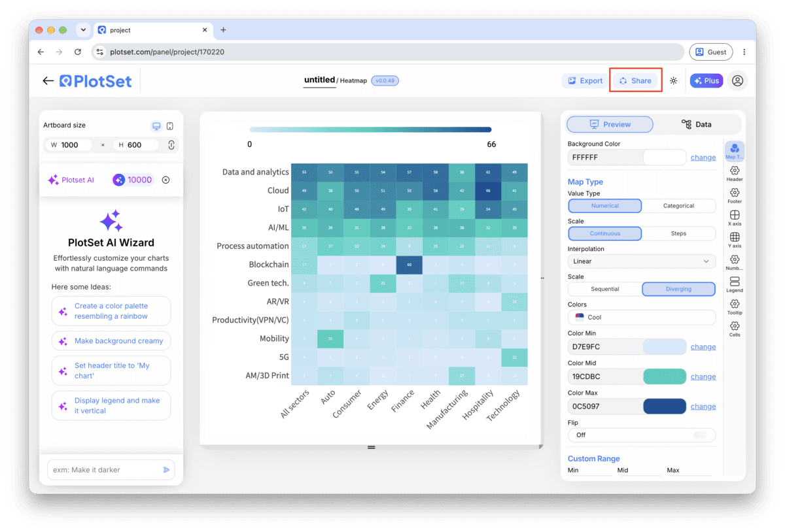785x532 pixels.
Task: Open Chrome three-dot menu
Action: click(x=744, y=52)
